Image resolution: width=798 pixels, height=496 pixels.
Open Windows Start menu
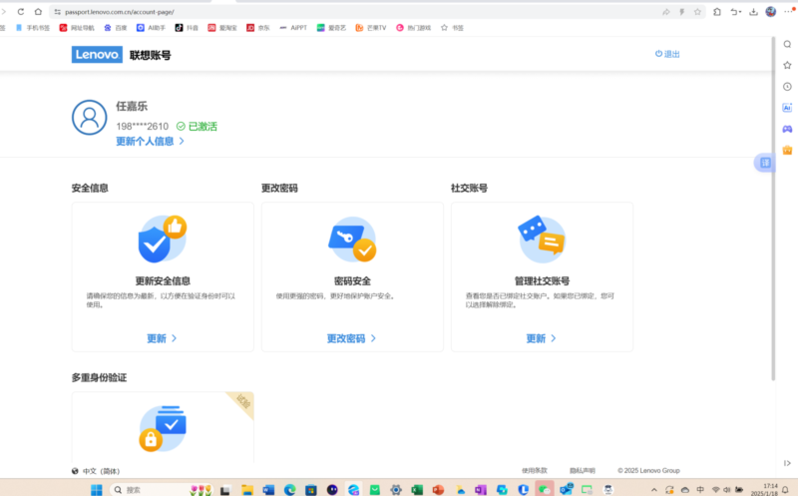click(96, 490)
